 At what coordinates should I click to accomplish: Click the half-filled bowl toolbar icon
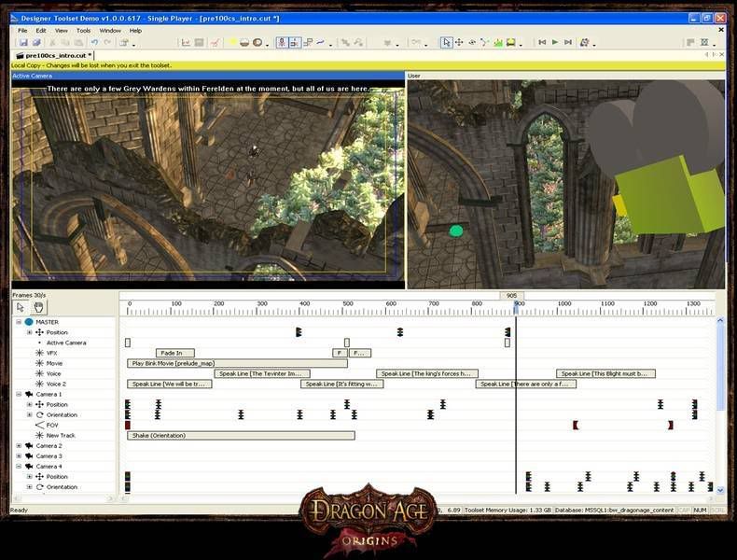[243, 42]
